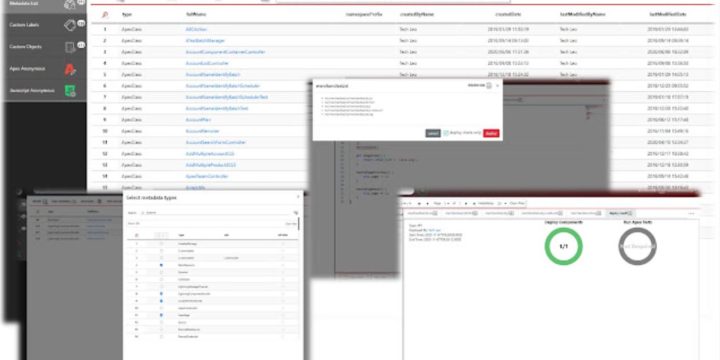Check row 1 checkbox in Select metadata types
The image size is (720, 360).
161,243
